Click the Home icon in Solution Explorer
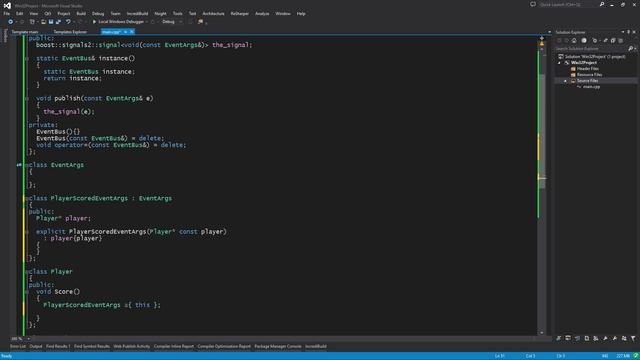 click(574, 40)
